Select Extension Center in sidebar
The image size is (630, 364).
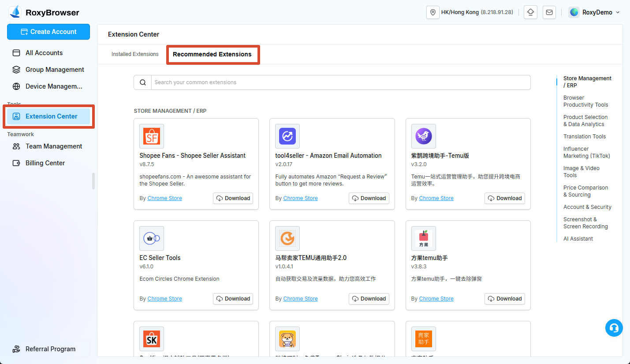pos(48,116)
